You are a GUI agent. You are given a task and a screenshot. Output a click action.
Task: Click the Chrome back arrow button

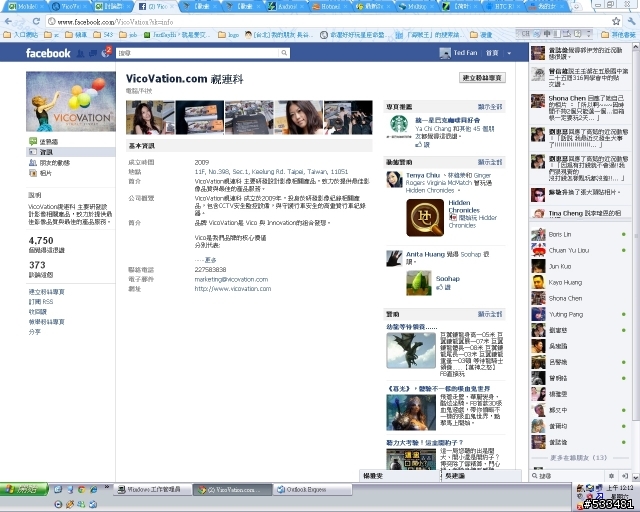tap(9, 21)
